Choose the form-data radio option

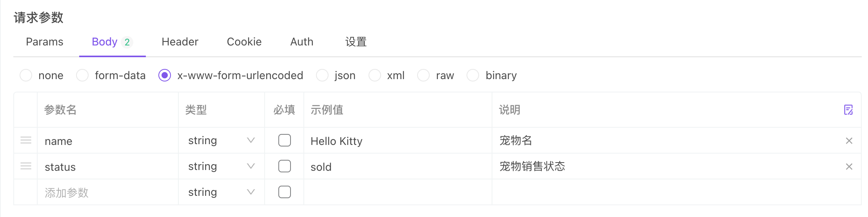(82, 75)
